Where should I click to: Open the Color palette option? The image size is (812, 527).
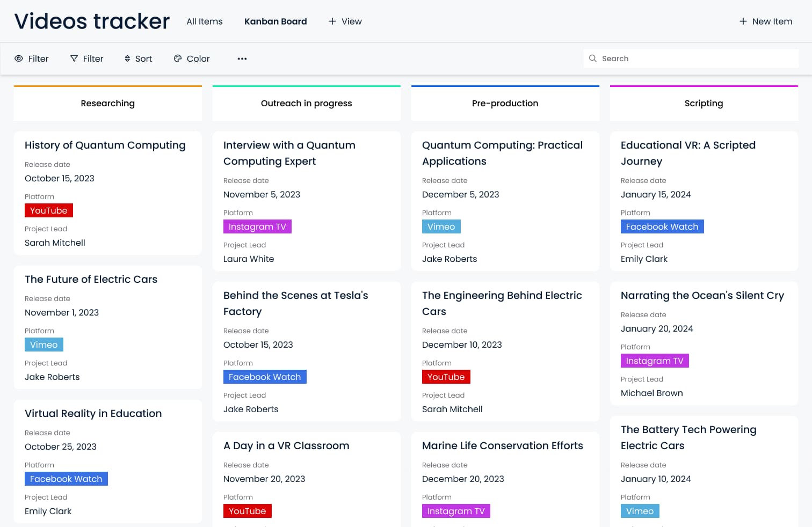pos(178,58)
